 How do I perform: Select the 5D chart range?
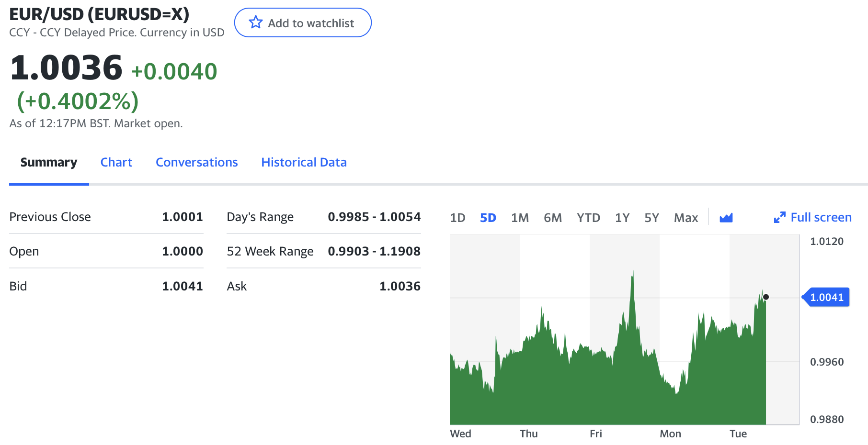pos(488,218)
